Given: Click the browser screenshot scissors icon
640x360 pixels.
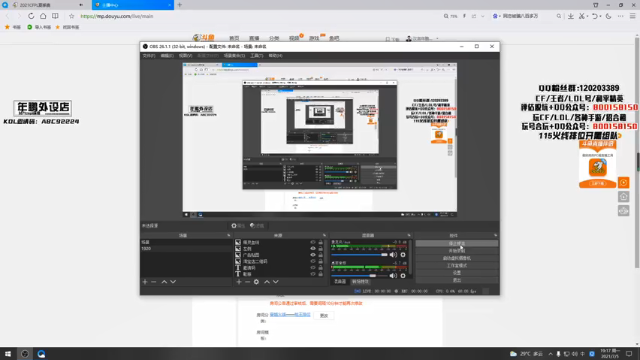Looking at the screenshot, I should 582,16.
